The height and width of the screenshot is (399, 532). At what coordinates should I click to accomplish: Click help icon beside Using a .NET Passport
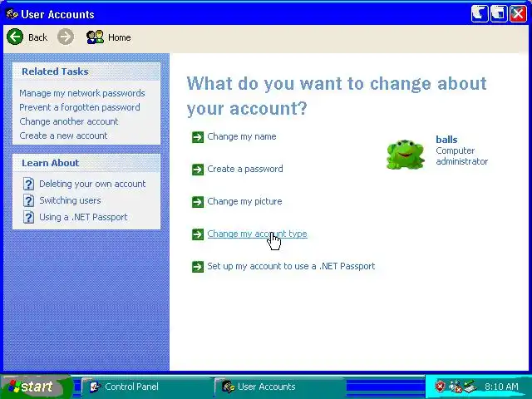(28, 217)
